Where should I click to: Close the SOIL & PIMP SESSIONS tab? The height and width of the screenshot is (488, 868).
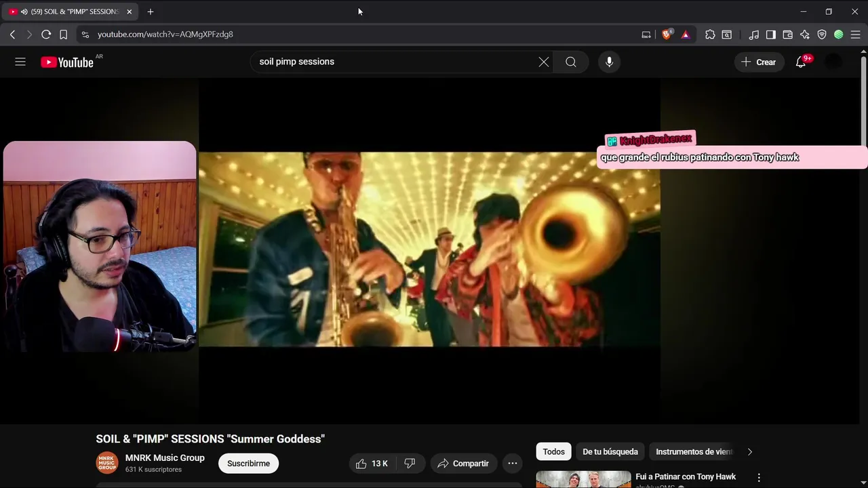pyautogui.click(x=129, y=12)
